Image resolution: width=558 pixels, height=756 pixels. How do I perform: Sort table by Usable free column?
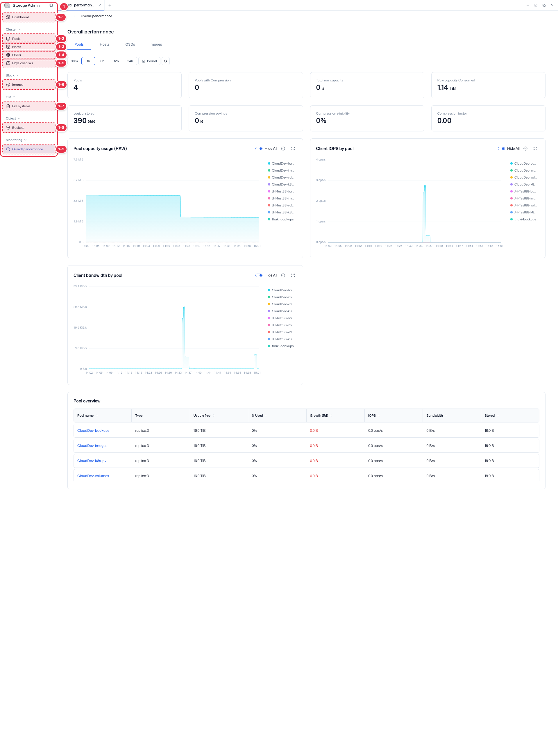[x=214, y=416]
